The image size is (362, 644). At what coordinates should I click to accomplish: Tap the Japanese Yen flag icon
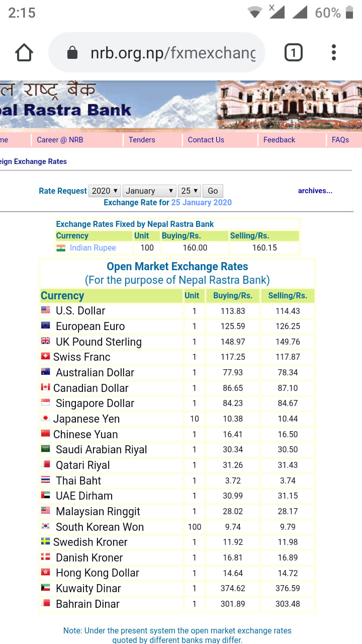[x=46, y=419]
